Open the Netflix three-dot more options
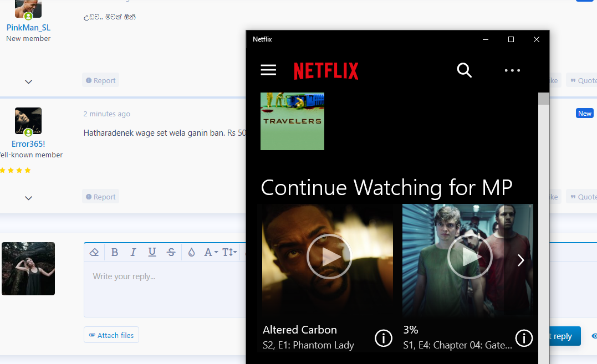597x364 pixels. [x=512, y=70]
